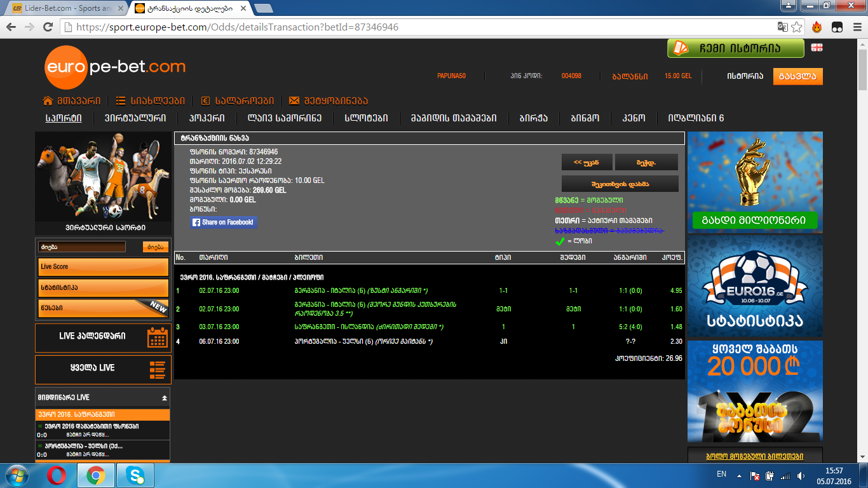Click the orange ძიება search button
Viewport: 868px width, 488px height.
[156, 247]
